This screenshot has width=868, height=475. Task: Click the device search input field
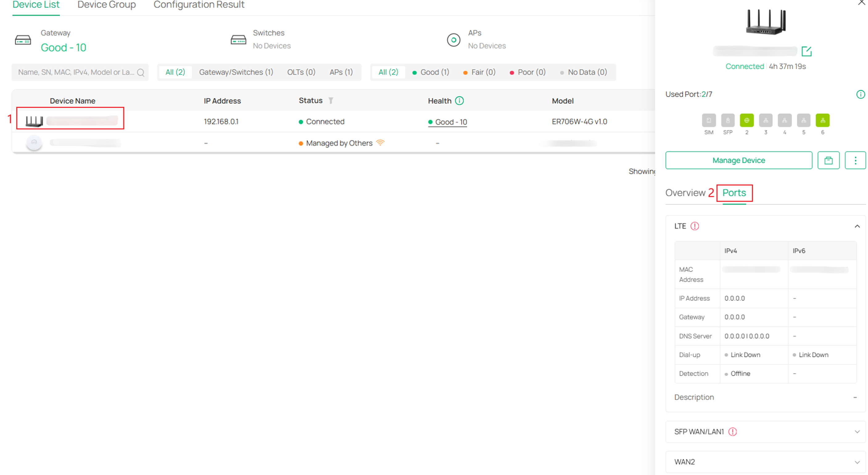(x=80, y=72)
